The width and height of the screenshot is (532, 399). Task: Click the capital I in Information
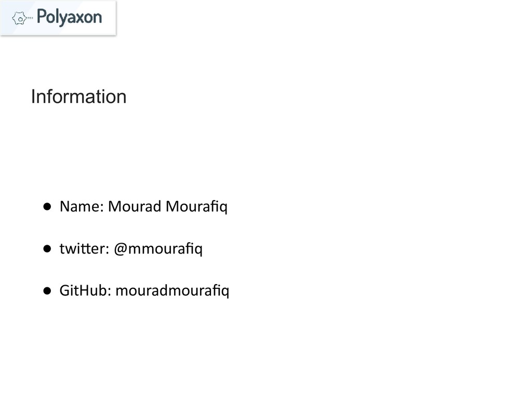(33, 97)
